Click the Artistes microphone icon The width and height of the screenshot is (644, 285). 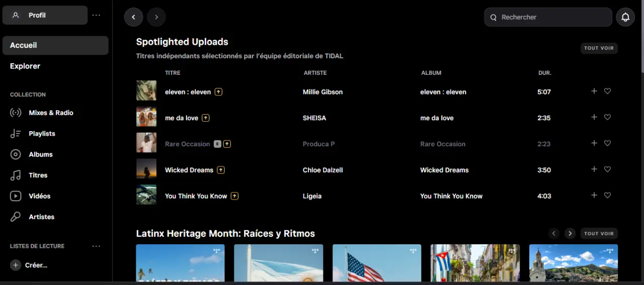point(16,217)
